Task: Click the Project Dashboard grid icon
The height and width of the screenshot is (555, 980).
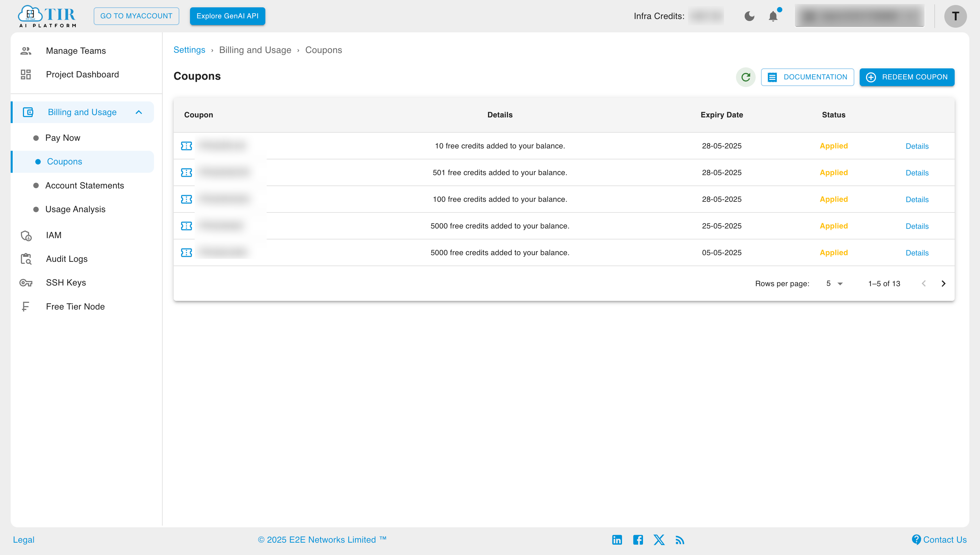Action: [x=26, y=74]
